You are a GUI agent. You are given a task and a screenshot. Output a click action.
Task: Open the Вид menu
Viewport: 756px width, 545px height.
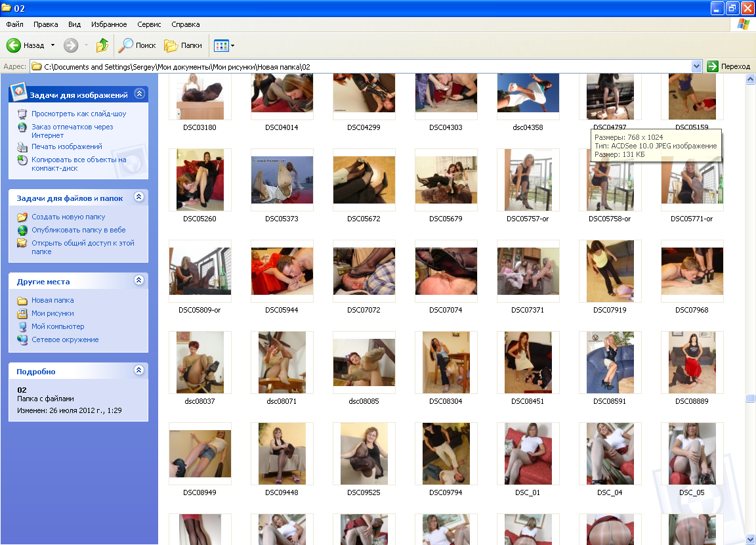tap(74, 24)
